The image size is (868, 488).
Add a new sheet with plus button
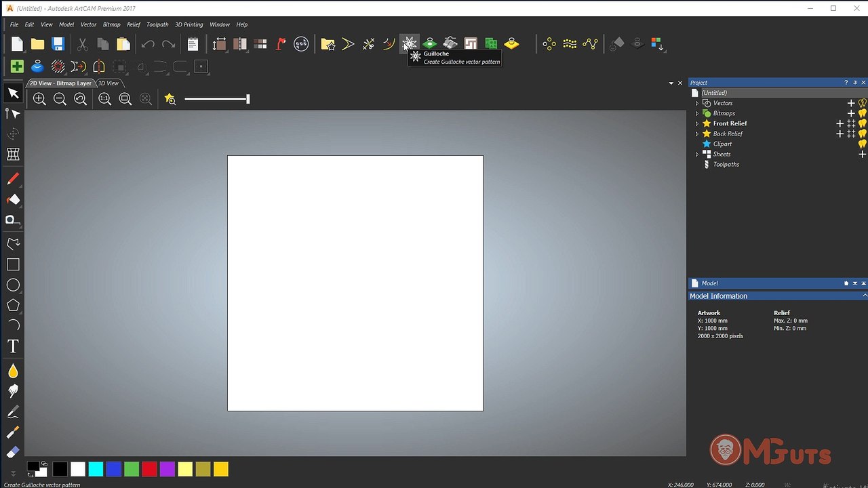(863, 154)
